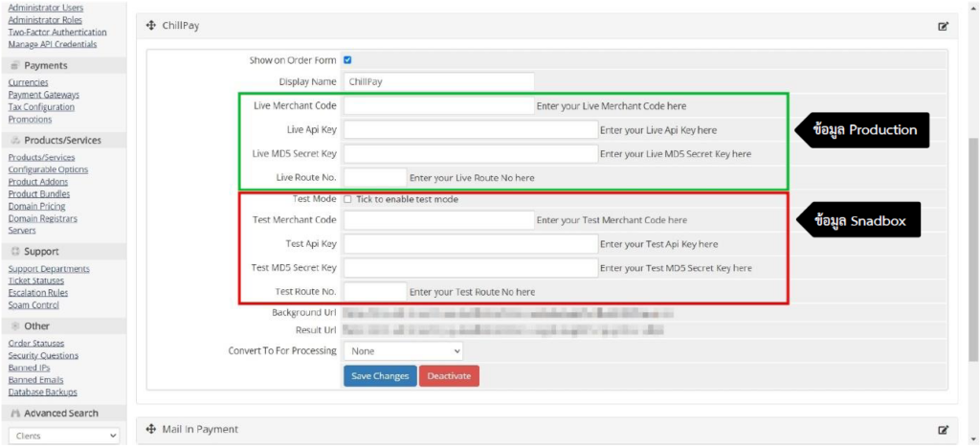The image size is (980, 448).
Task: Open the Convert To For Processing dropdown
Action: pos(403,351)
